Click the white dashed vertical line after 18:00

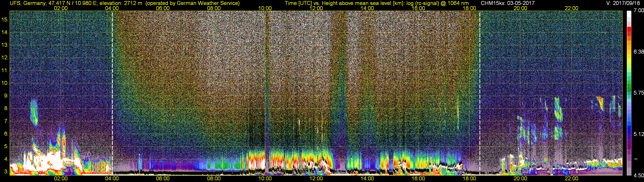[480, 93]
